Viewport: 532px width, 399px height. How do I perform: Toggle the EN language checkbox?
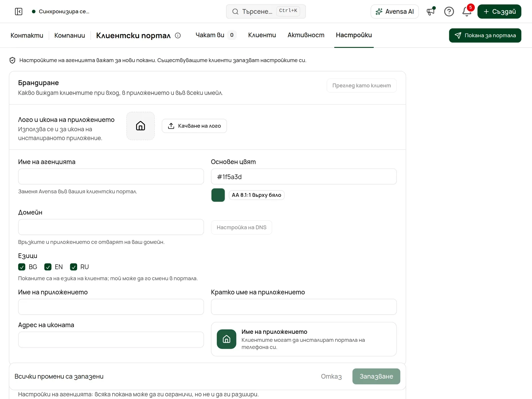click(48, 267)
